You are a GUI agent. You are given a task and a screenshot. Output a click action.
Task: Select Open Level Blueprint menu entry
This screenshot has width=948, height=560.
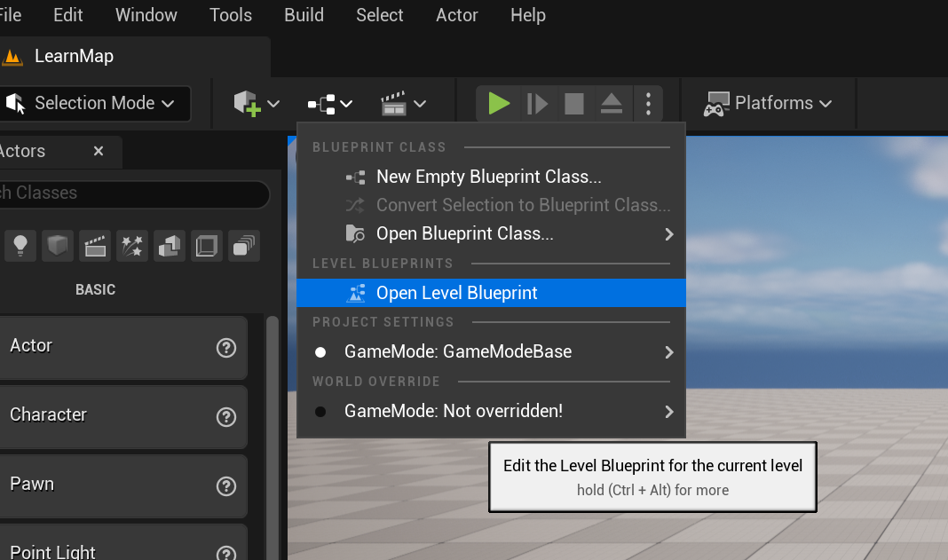pos(491,293)
